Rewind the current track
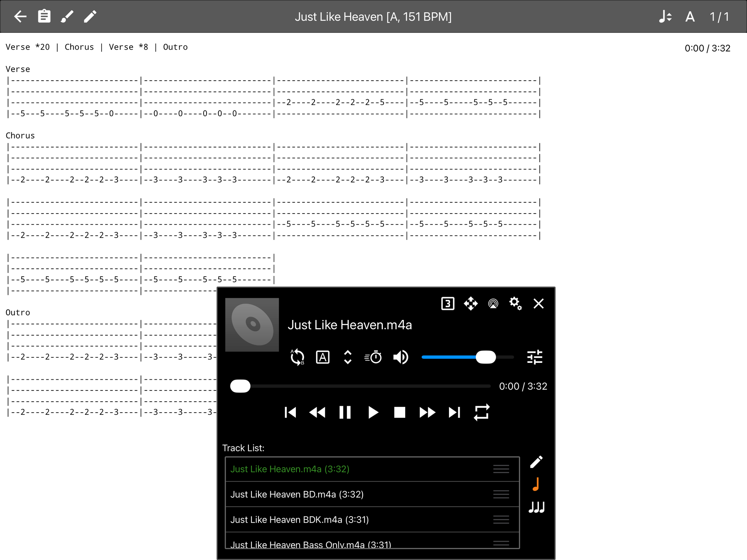Viewport: 747px width, 560px height. click(317, 413)
